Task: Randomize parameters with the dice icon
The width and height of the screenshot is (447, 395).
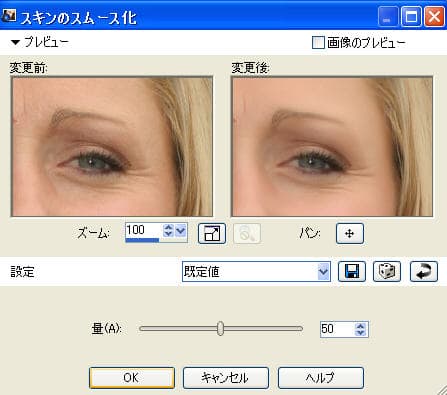Action: (387, 271)
